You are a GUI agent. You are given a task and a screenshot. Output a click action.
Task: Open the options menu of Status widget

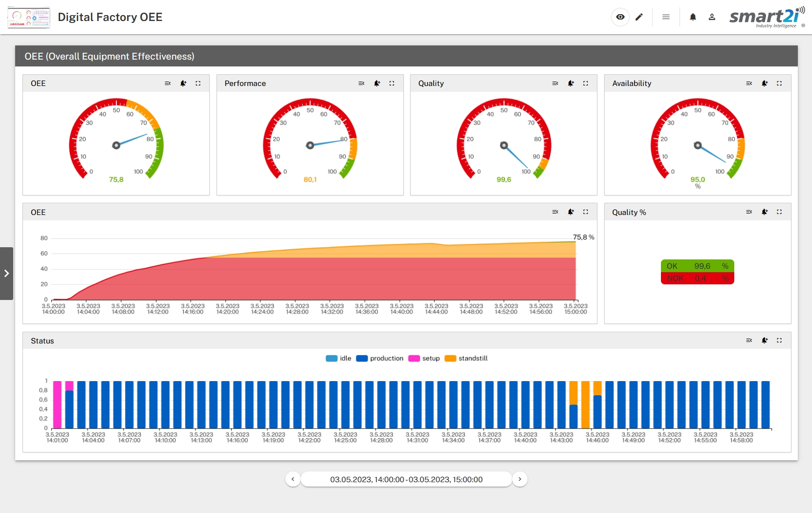click(749, 341)
